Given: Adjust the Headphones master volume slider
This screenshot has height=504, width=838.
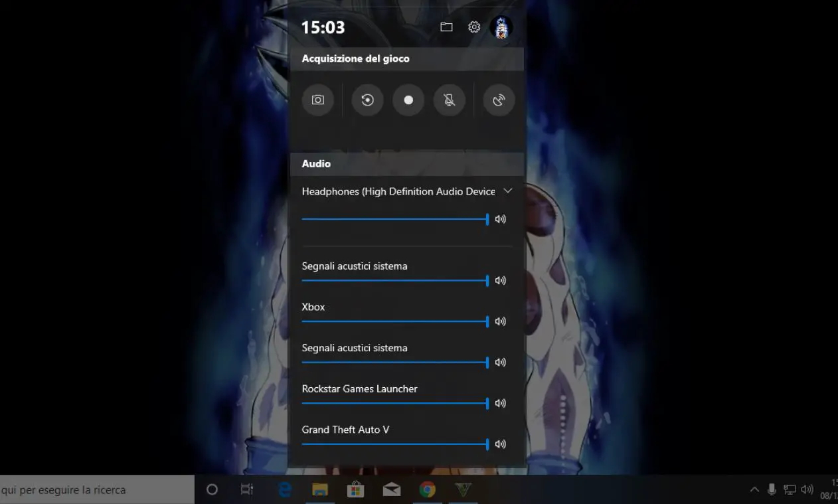Looking at the screenshot, I should [x=395, y=219].
